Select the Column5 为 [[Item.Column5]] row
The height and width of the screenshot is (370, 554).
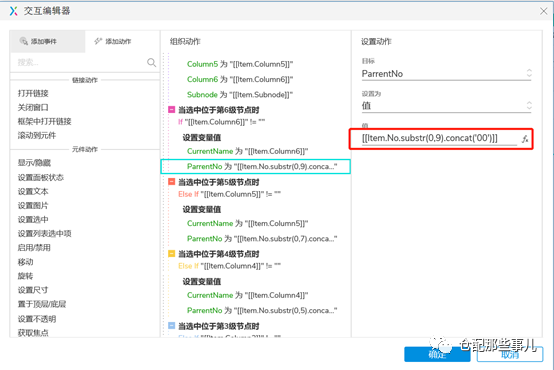(x=240, y=64)
